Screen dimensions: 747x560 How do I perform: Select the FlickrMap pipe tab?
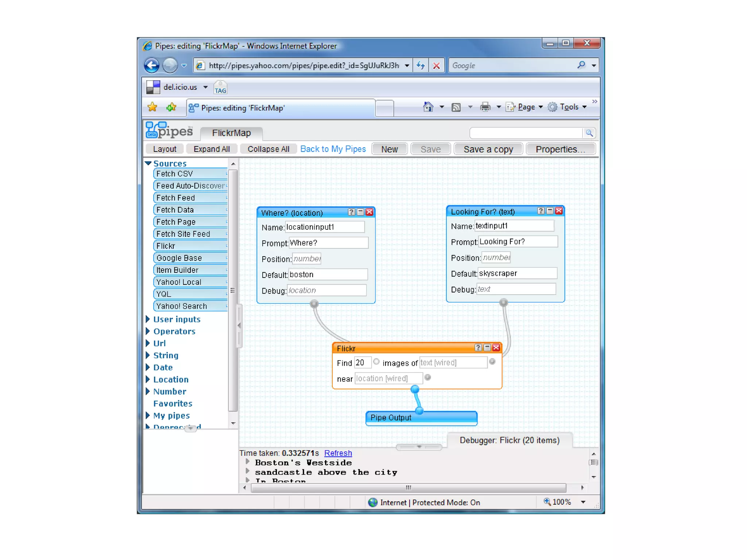231,133
